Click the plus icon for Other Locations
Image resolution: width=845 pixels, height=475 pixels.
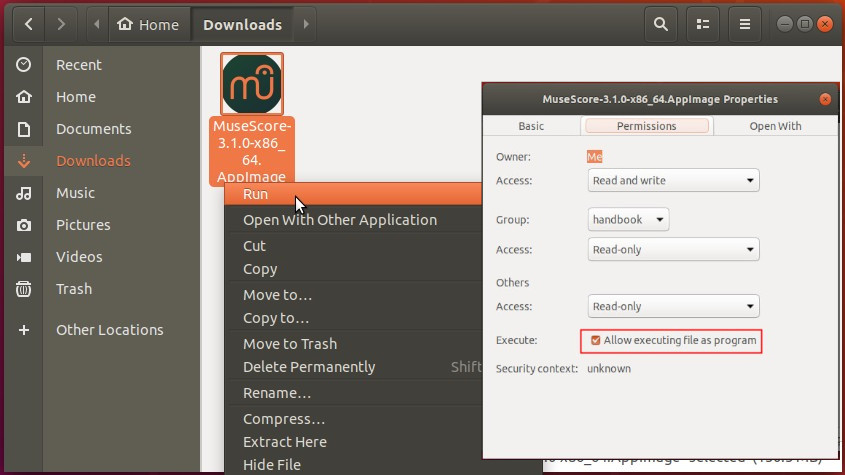tap(24, 330)
